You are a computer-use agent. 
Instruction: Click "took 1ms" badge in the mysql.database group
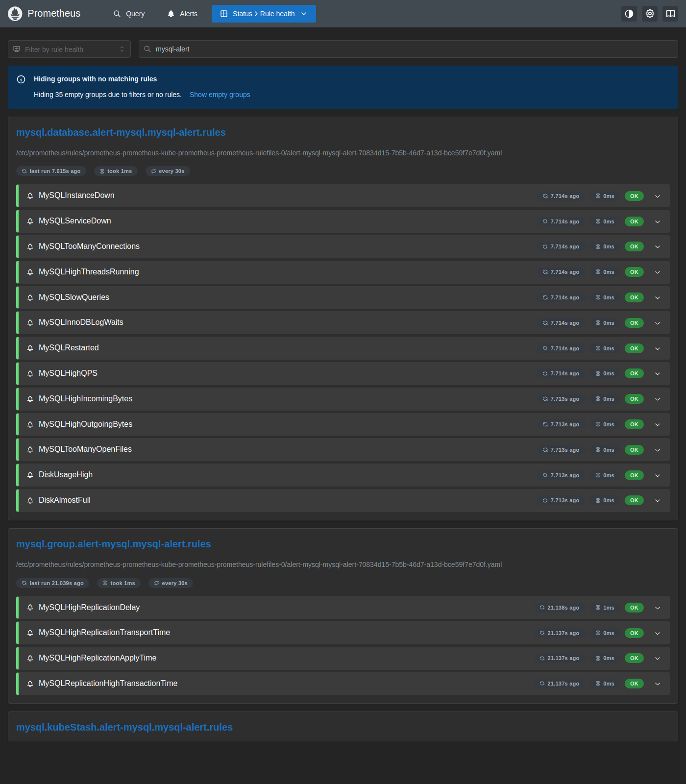pos(116,171)
